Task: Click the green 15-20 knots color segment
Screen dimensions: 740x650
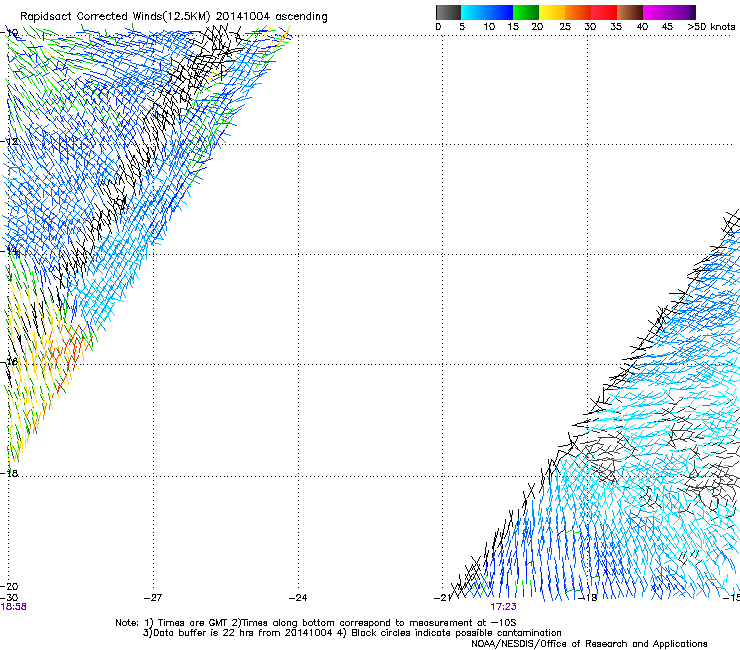Action: (x=526, y=12)
